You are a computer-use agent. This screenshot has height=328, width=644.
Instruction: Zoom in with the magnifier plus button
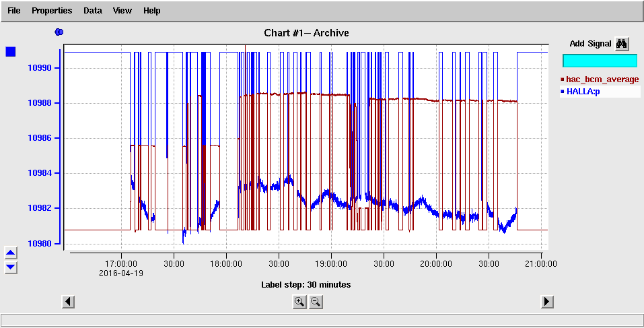tap(299, 302)
